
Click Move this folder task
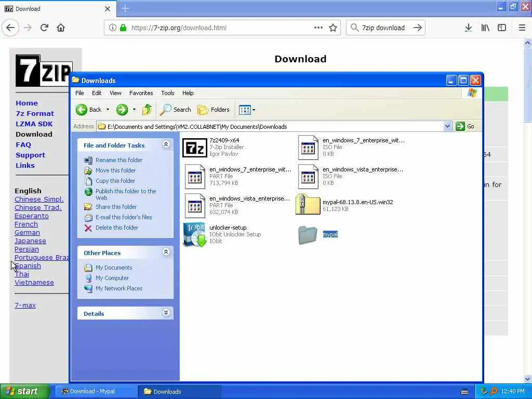pos(115,170)
